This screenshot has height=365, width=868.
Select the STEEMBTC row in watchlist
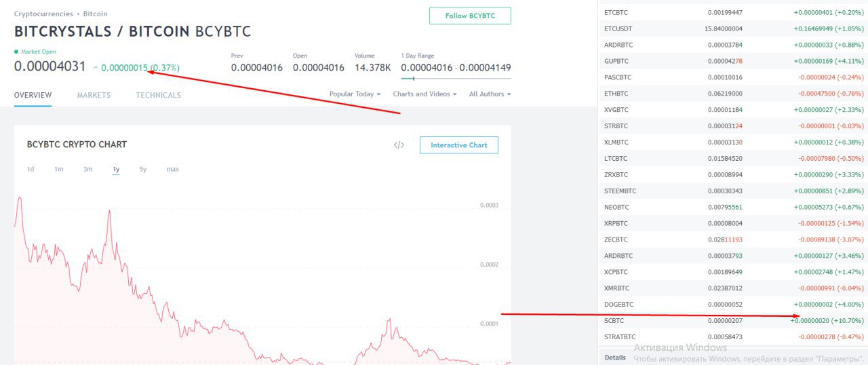(733, 191)
